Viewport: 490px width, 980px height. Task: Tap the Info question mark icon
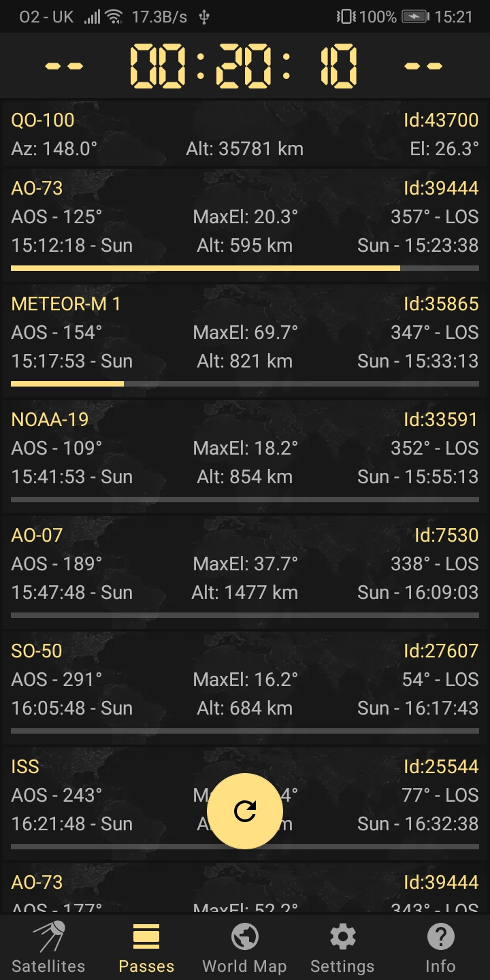coord(440,936)
